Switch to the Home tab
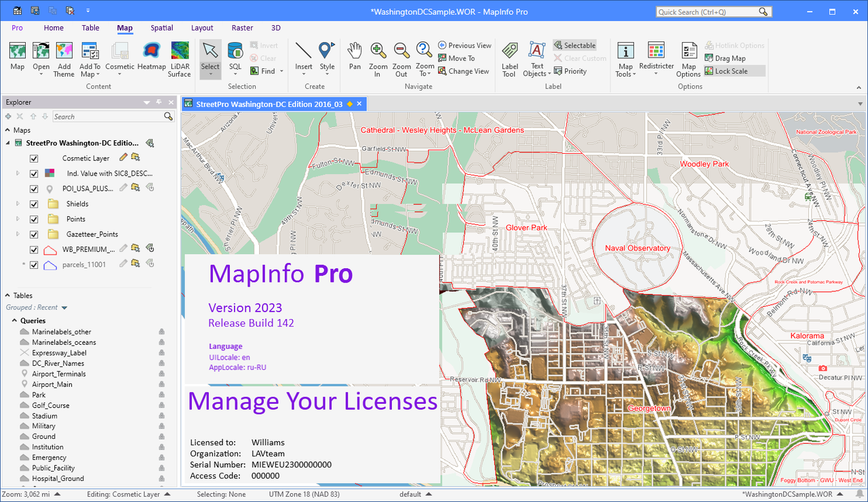The height and width of the screenshot is (502, 868). (x=54, y=28)
